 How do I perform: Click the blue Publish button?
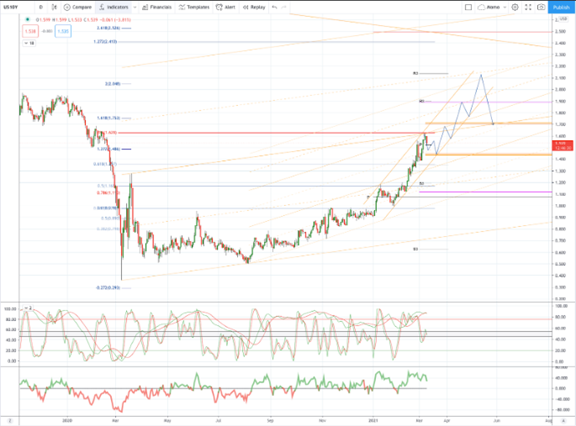coord(561,7)
